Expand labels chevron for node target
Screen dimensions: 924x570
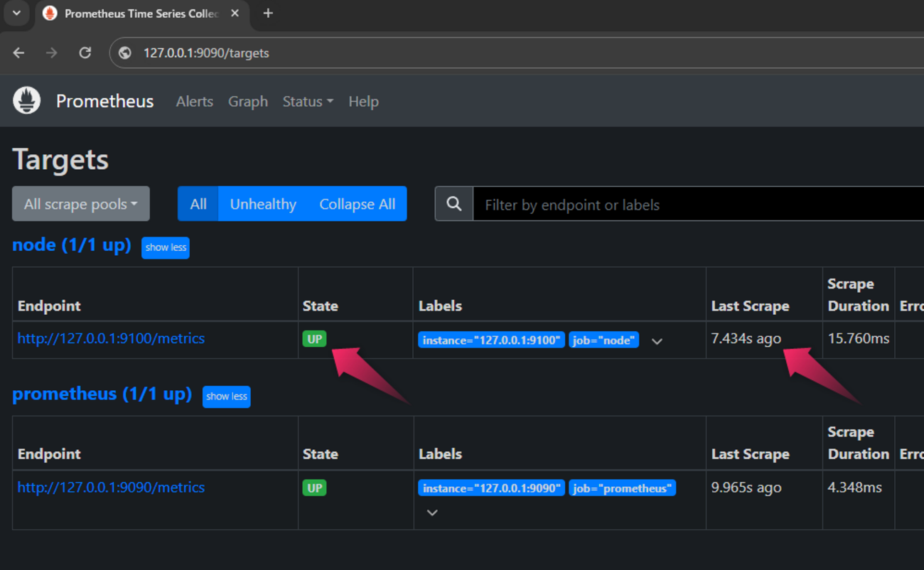click(657, 341)
